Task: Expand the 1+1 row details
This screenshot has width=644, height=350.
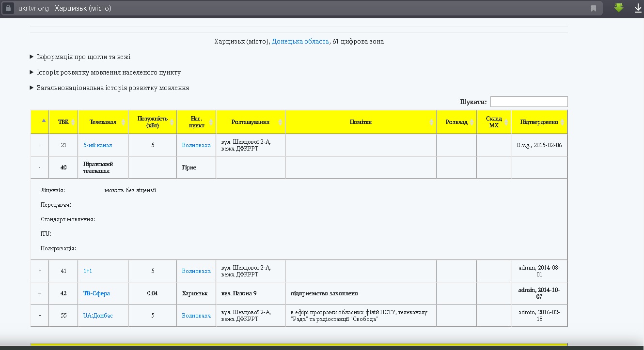Action: [40, 271]
